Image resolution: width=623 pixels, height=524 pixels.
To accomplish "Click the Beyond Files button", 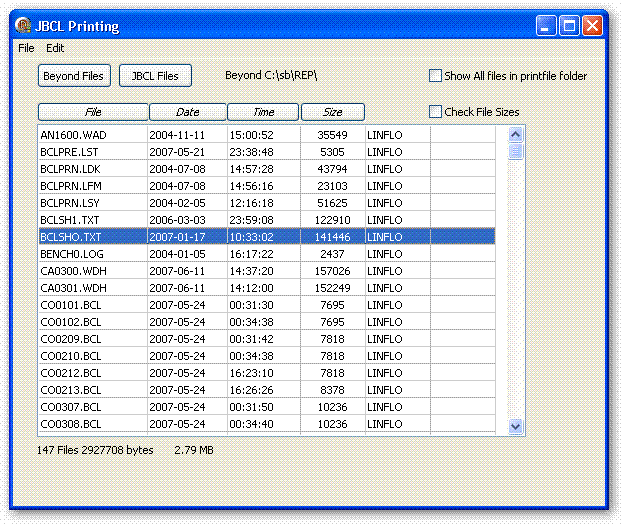I will coord(73,76).
